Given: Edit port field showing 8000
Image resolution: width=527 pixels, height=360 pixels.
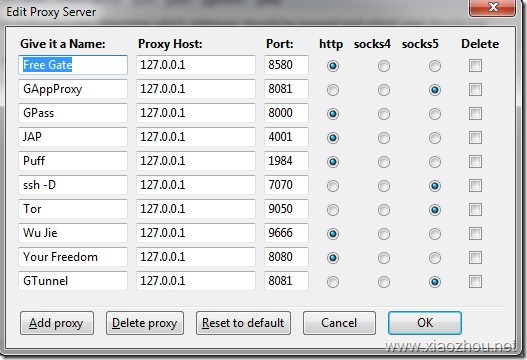Looking at the screenshot, I should tap(286, 113).
